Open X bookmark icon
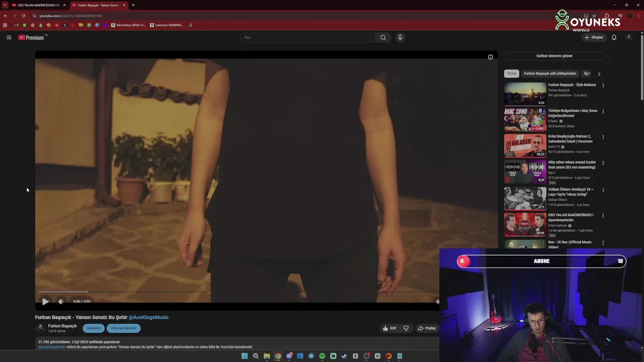The height and width of the screenshot is (362, 644). click(x=64, y=25)
